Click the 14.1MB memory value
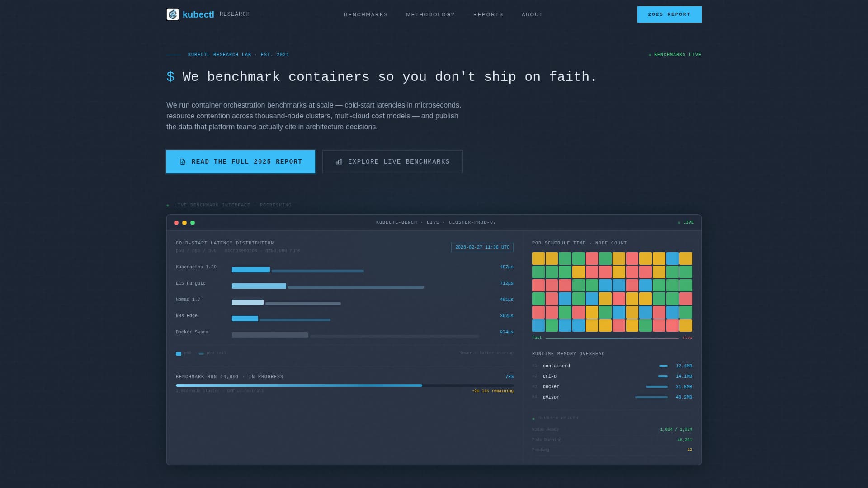This screenshot has width=868, height=488. pos(684,376)
